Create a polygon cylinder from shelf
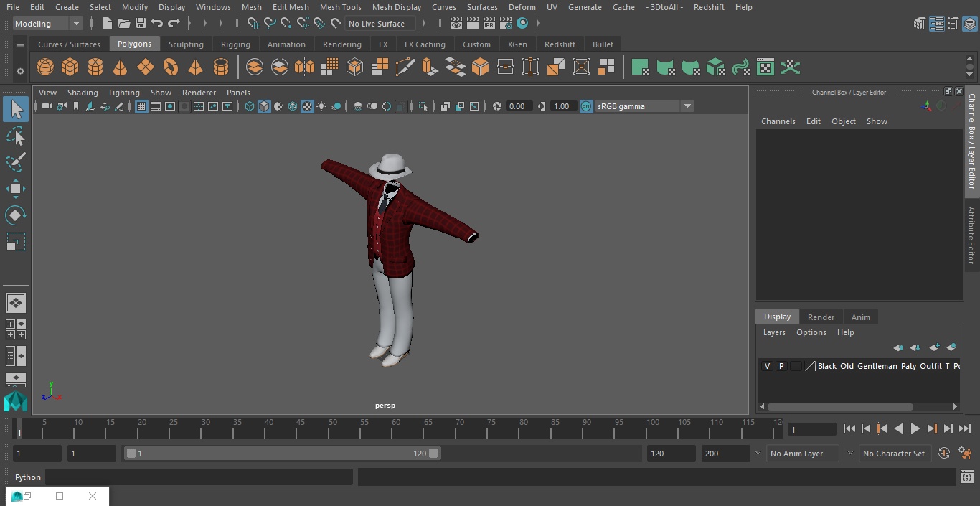This screenshot has width=980, height=506. (x=95, y=67)
